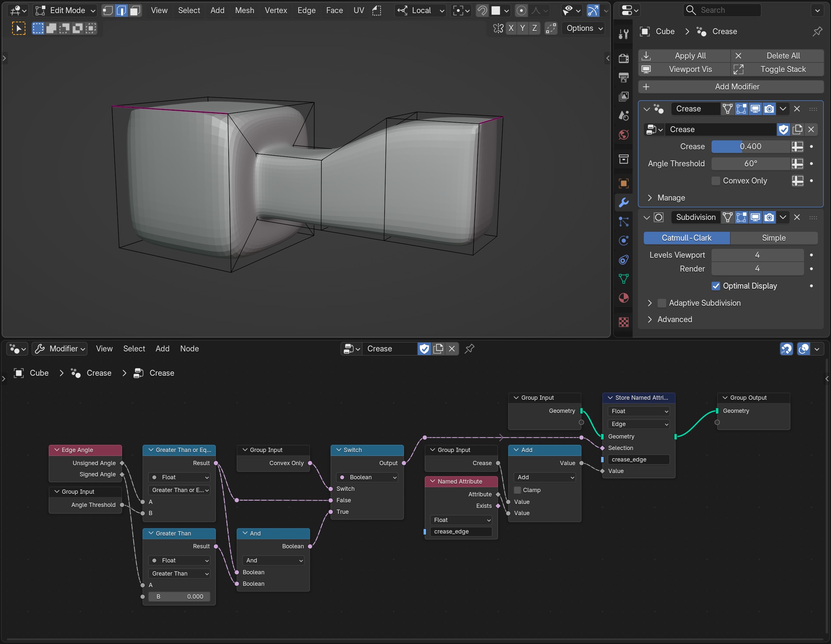Open the Node menu in node editor
831x644 pixels.
coord(189,348)
